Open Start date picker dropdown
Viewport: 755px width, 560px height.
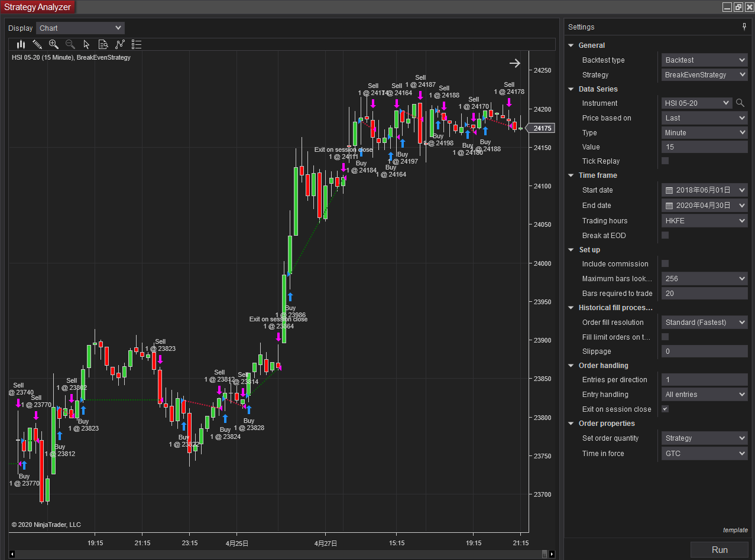tap(742, 190)
